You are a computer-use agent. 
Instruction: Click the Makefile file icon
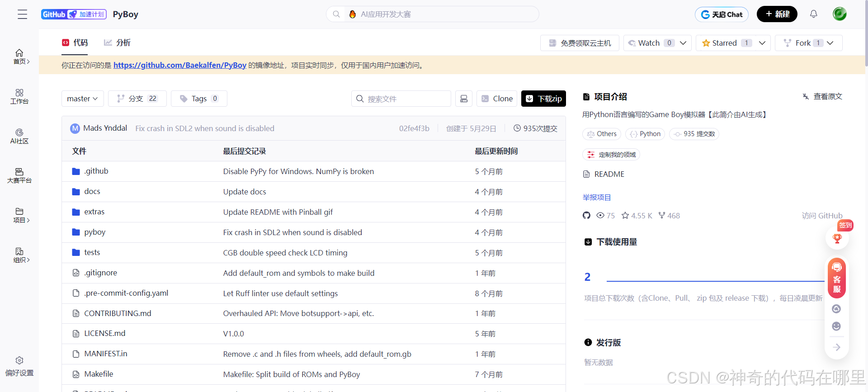[x=76, y=374]
